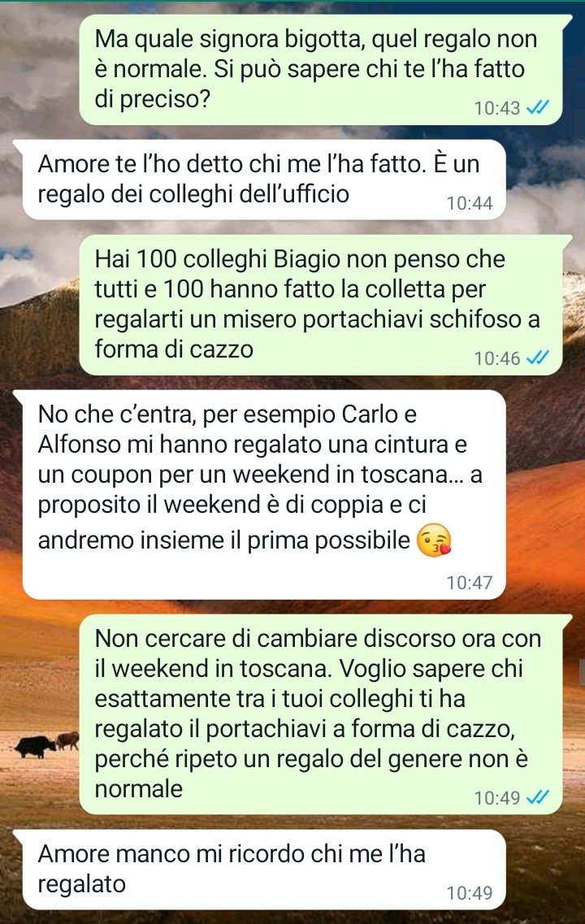Select message starting 'Ma quale signora bigotta'
The width and height of the screenshot is (585, 924).
pyautogui.click(x=326, y=70)
